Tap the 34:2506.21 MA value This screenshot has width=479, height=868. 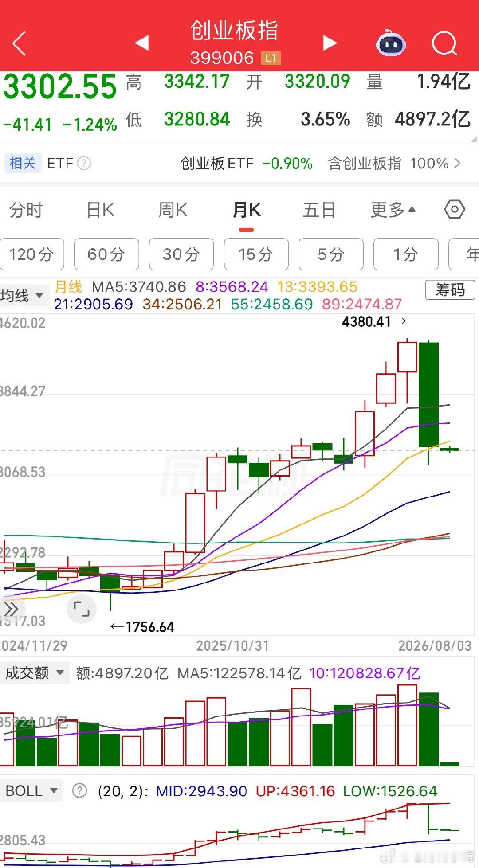pos(182,304)
